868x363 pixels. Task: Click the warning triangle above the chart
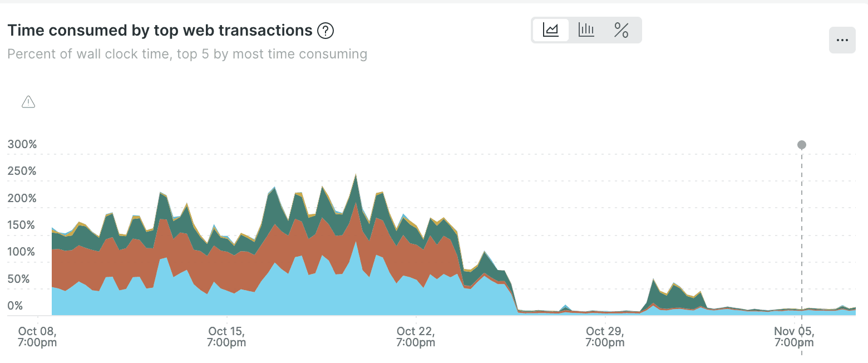(x=28, y=102)
